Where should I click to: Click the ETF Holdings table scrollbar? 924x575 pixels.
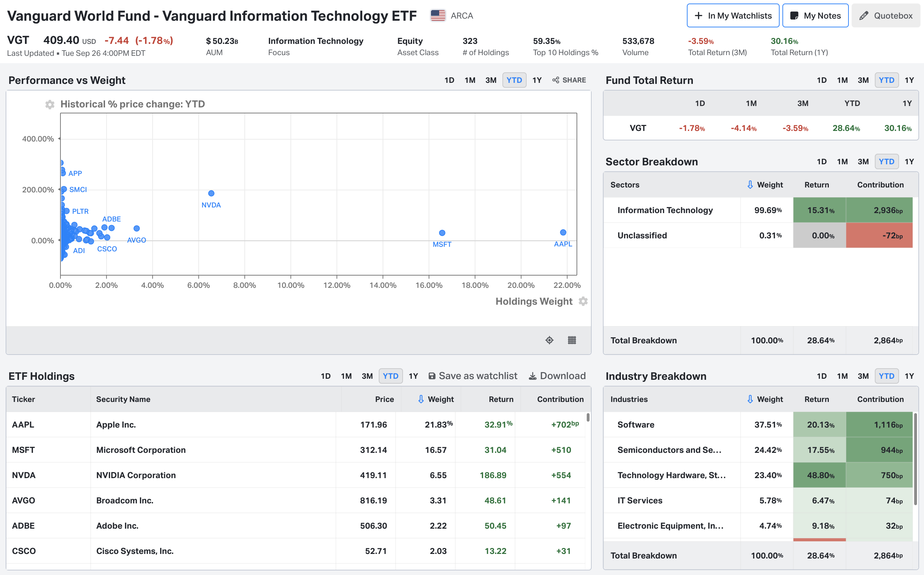click(x=588, y=417)
